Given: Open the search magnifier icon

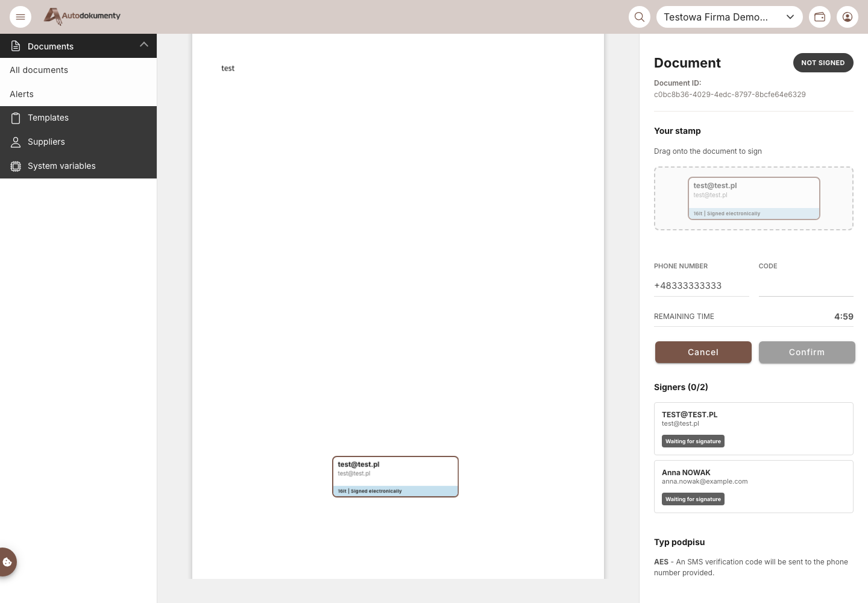Looking at the screenshot, I should [x=640, y=17].
